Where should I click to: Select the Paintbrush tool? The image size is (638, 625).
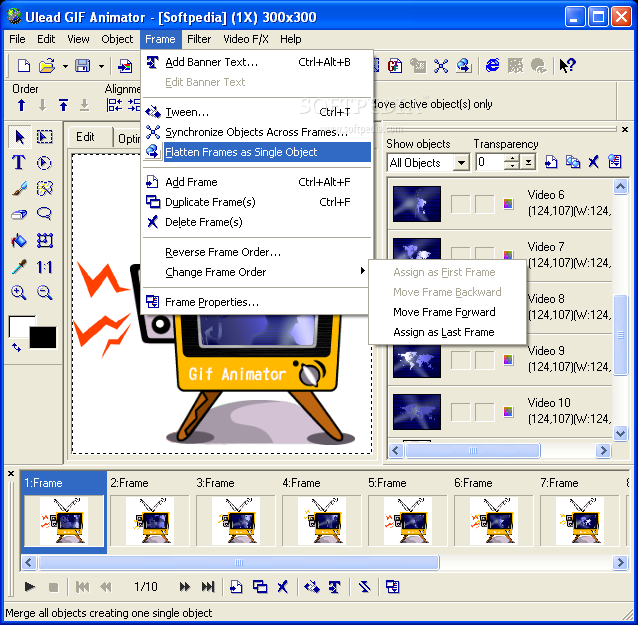pos(19,188)
